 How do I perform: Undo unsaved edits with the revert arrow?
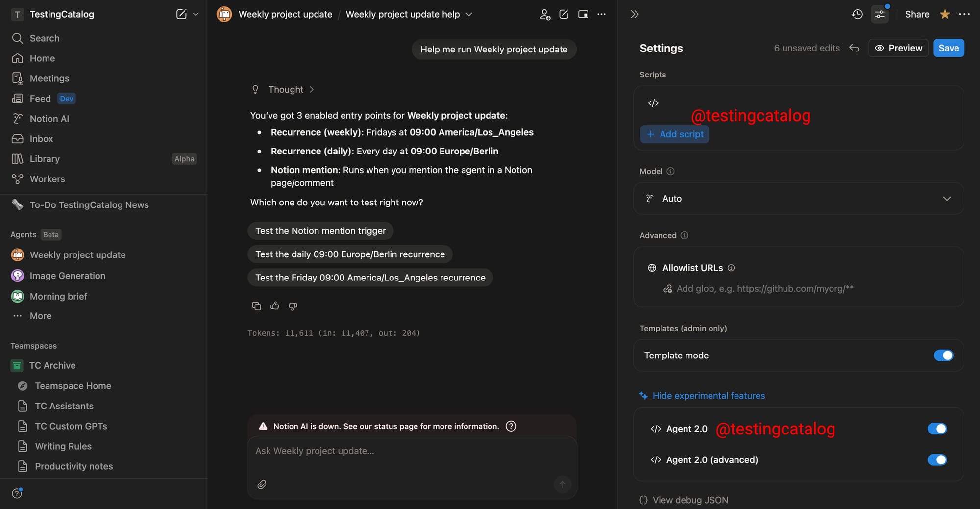point(854,48)
